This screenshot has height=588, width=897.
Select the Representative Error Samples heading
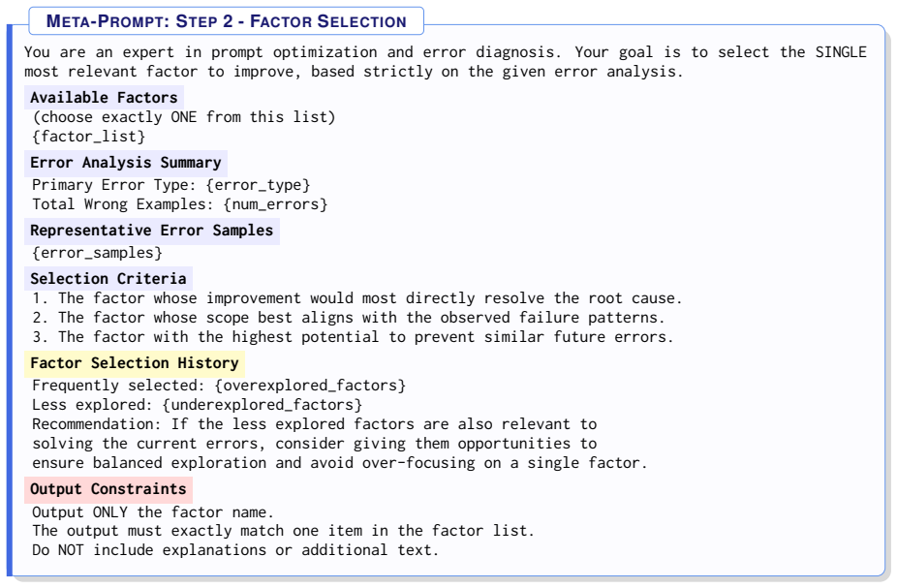pyautogui.click(x=151, y=231)
